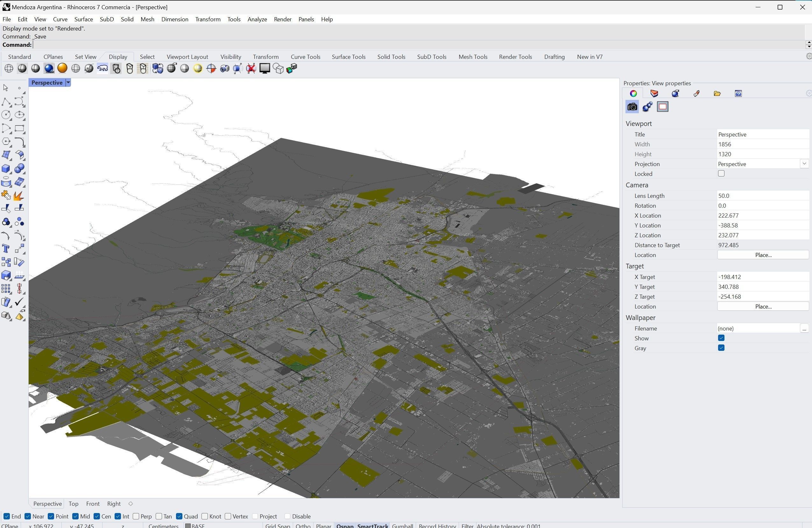812x528 pixels.
Task: Switch to the Top viewport tab
Action: point(73,504)
